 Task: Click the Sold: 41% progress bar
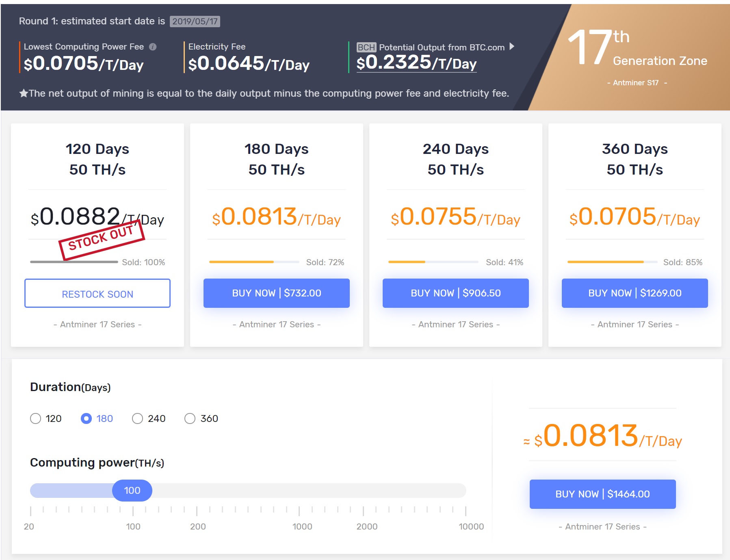click(433, 262)
